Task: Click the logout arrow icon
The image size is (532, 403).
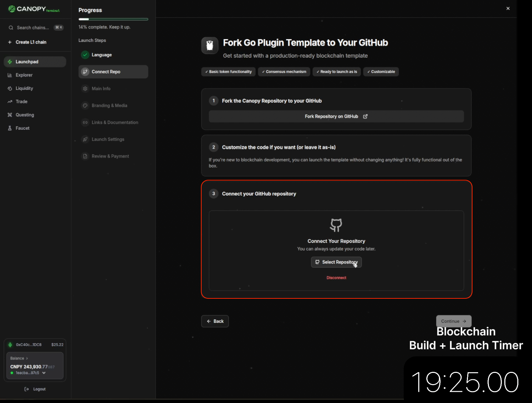Action: (27, 389)
